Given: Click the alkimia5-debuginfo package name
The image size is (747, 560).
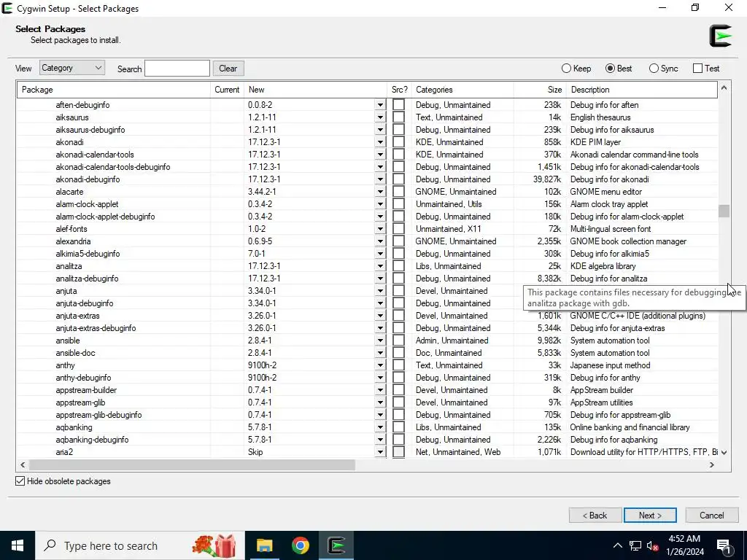Looking at the screenshot, I should (x=88, y=253).
